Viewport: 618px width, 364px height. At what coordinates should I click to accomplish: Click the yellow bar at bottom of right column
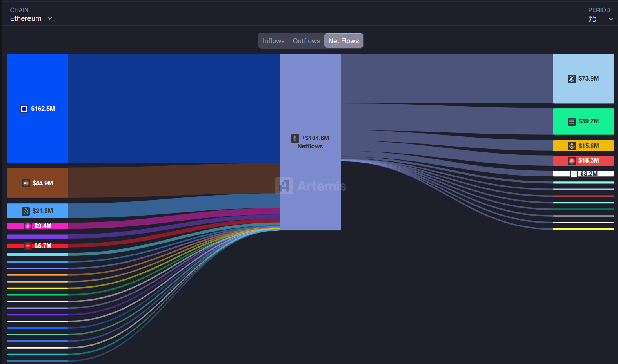pyautogui.click(x=583, y=229)
